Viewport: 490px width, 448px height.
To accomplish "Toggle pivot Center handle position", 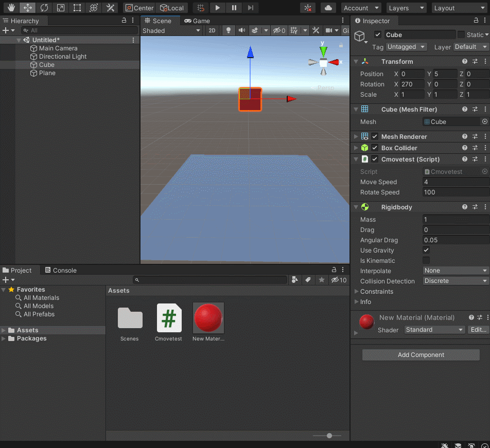I will click(x=139, y=8).
